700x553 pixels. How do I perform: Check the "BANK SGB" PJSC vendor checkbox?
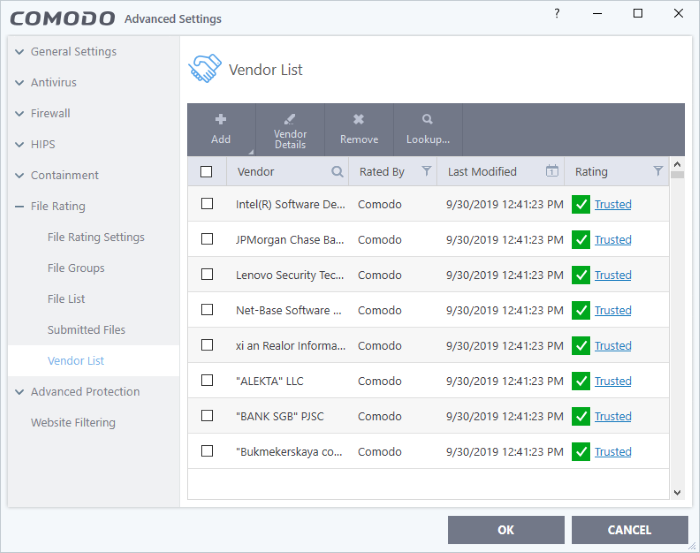click(x=207, y=416)
